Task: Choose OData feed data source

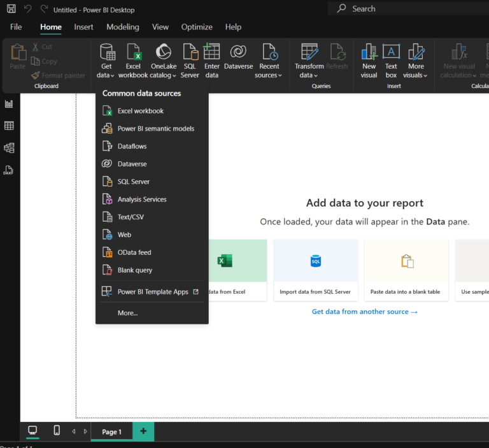Action: (x=152, y=252)
